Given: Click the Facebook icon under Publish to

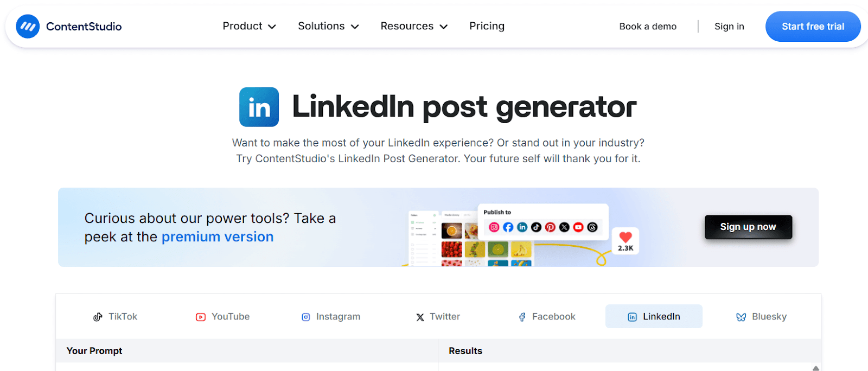Looking at the screenshot, I should [x=508, y=227].
